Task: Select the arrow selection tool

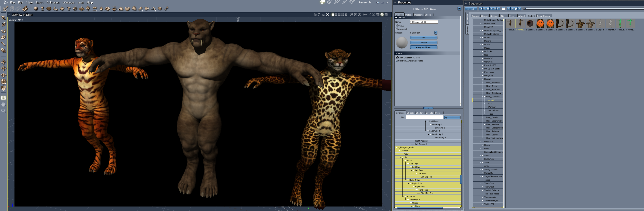Action: point(3,18)
